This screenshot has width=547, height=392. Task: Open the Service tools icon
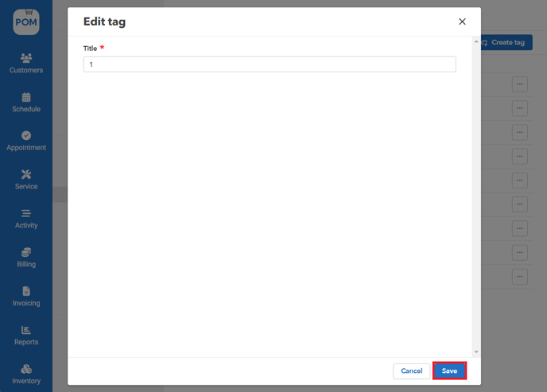26,174
